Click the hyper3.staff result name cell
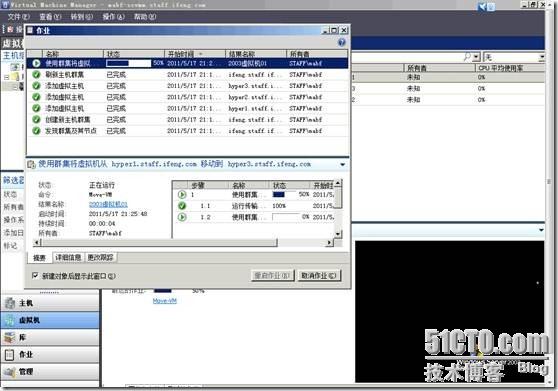558x391 pixels. click(x=255, y=86)
